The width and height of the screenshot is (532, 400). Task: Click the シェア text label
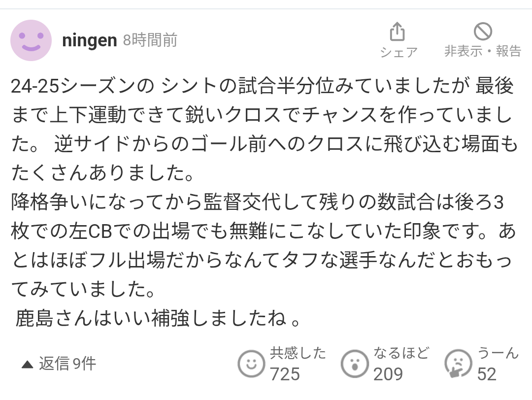[399, 52]
